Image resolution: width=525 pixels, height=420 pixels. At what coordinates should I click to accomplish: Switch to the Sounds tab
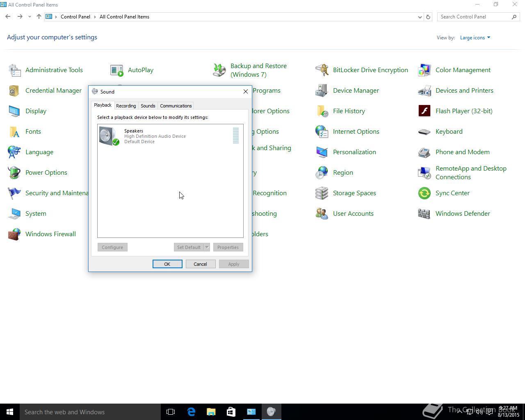(148, 106)
